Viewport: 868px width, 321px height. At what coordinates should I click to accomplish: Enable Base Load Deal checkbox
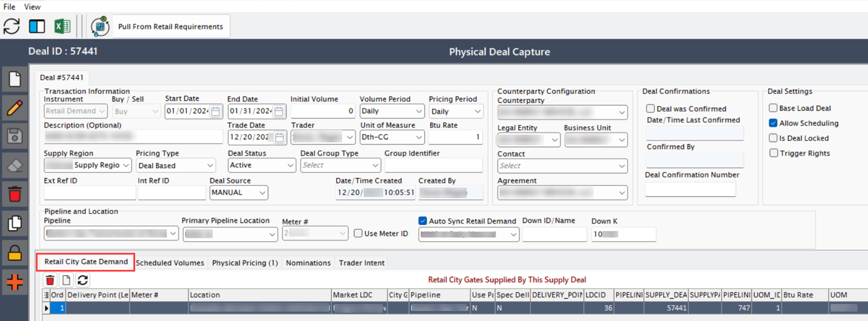click(x=773, y=108)
